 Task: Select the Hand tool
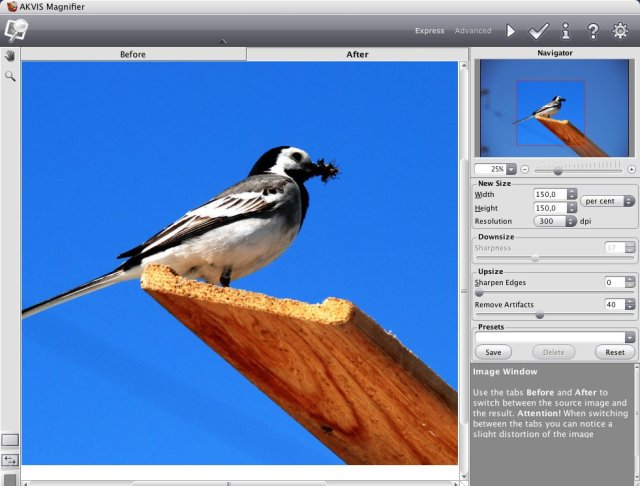click(x=10, y=56)
